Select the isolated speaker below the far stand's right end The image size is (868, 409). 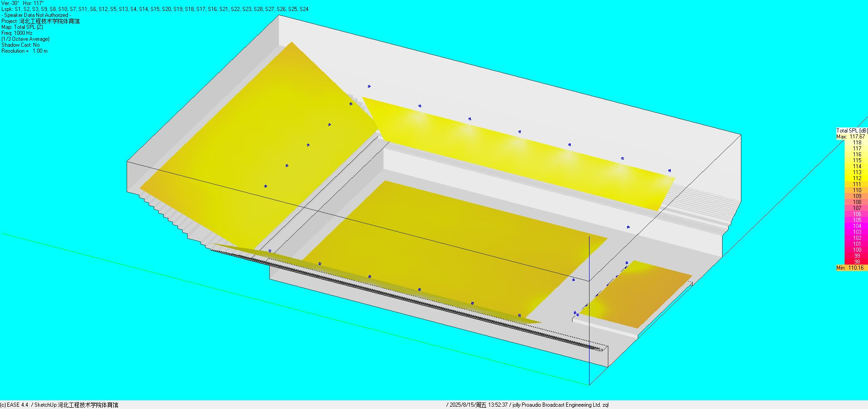628,227
